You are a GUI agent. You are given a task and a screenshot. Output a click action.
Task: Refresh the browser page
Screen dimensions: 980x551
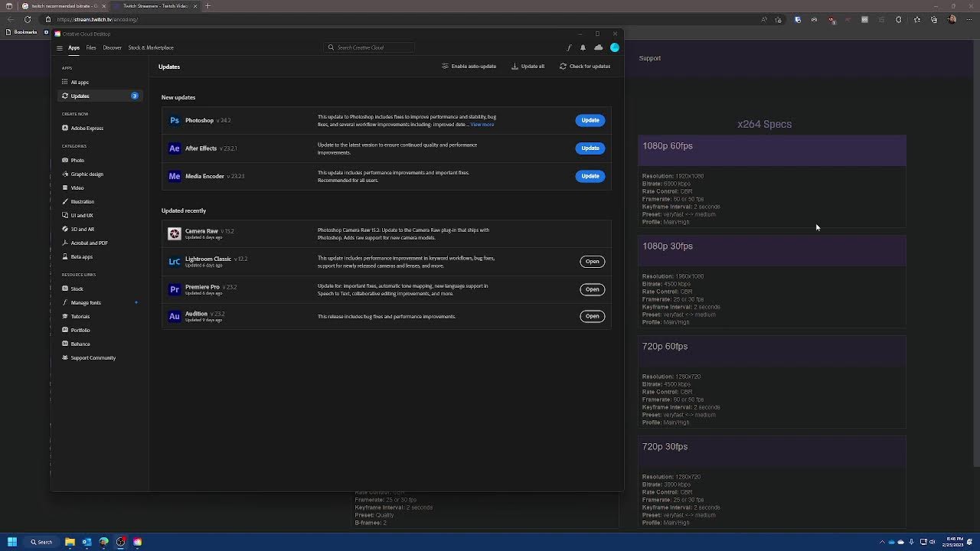point(28,20)
